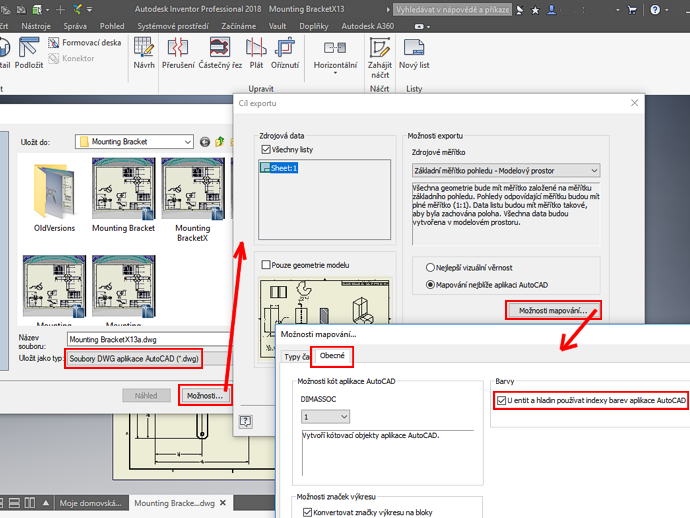Screen dimensions: 690x518
Task: Select the Částečný řez tool
Action: pyautogui.click(x=220, y=53)
